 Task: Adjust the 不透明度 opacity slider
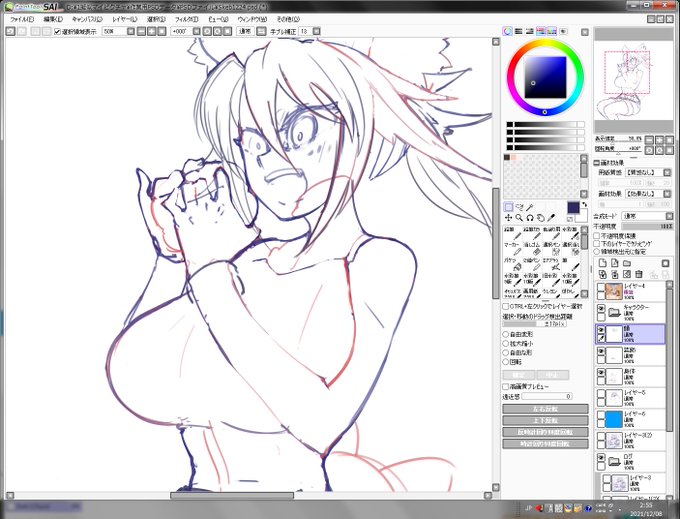647,226
